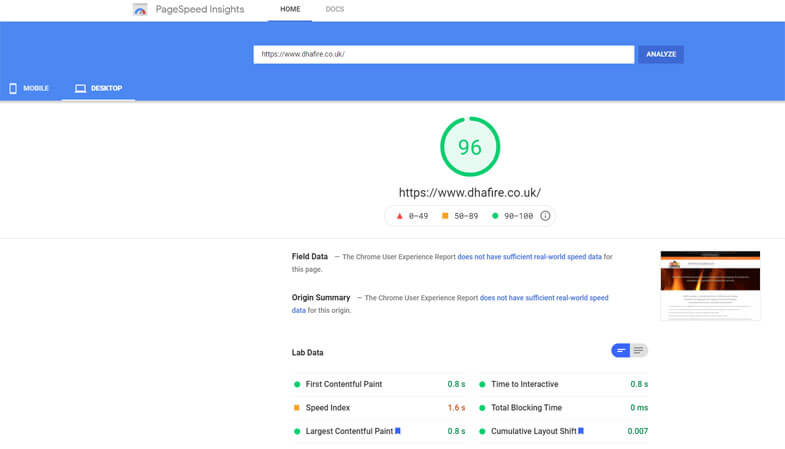This screenshot has height=449, width=785.
Task: Click the orange status square beside Speed Index
Action: point(296,407)
